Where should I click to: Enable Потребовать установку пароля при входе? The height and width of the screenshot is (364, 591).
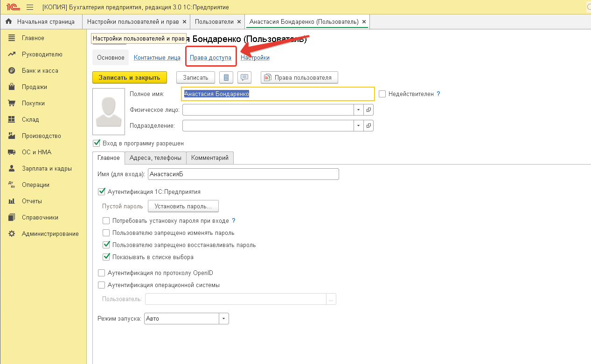click(x=106, y=220)
